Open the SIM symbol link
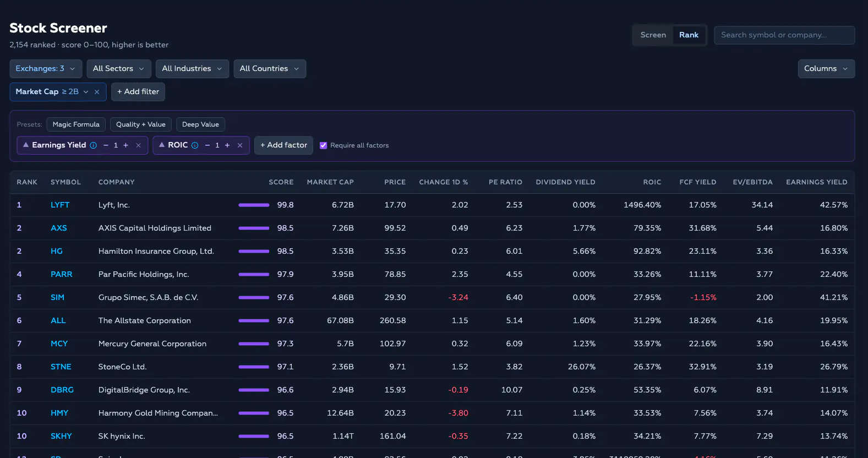 (57, 298)
